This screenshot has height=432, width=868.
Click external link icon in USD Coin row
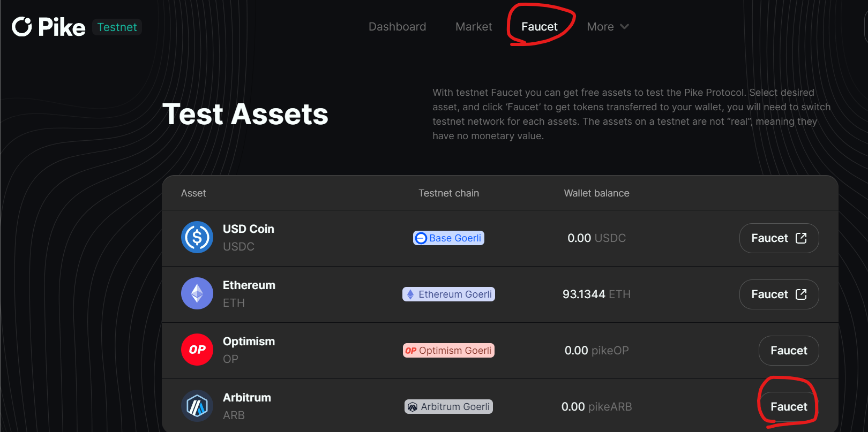[801, 238]
